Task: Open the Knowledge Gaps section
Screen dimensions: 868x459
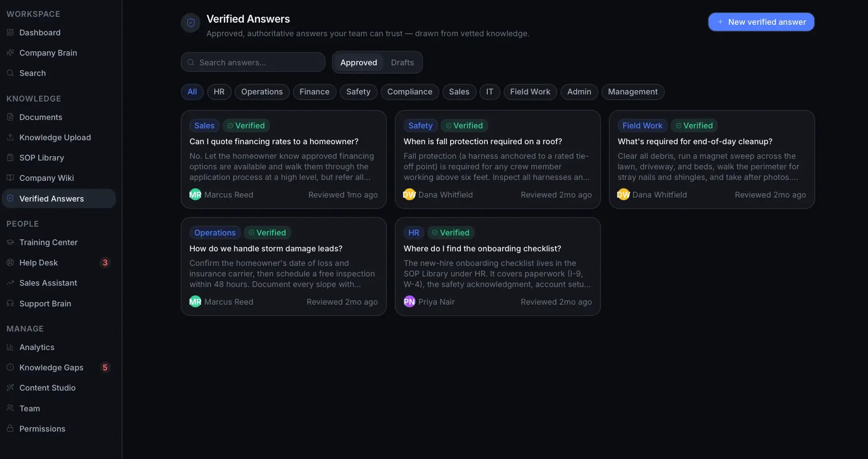Action: point(59,368)
